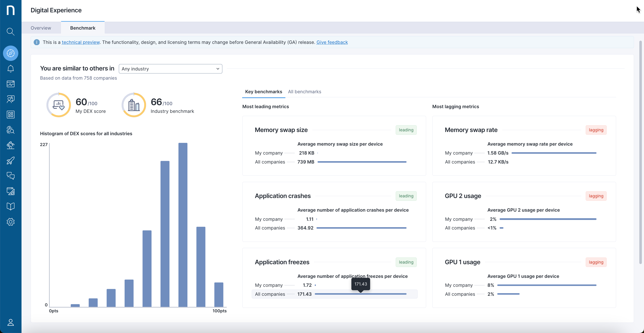Screen dimensions: 644x333
Task: Click the GPU 2 usage card title
Action: click(x=463, y=196)
